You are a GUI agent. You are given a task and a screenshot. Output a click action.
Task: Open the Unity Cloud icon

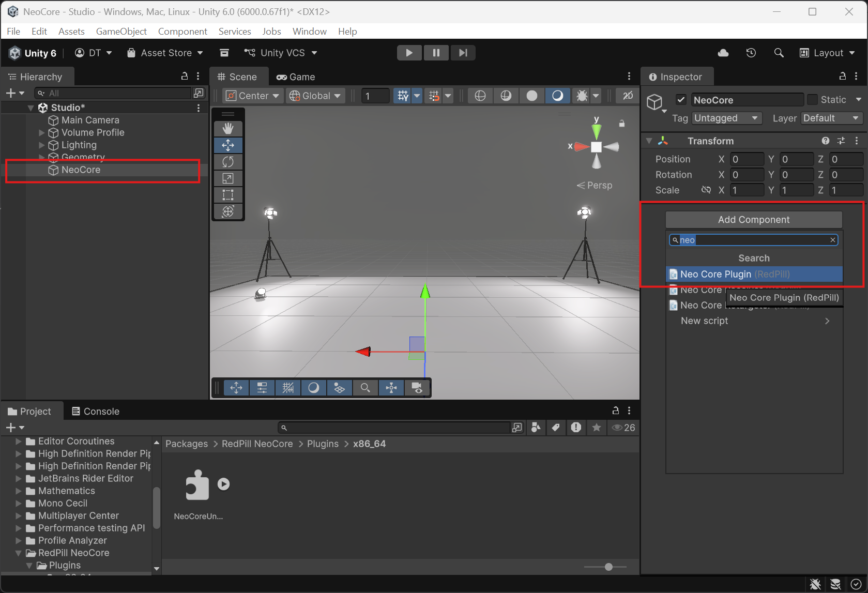click(723, 53)
